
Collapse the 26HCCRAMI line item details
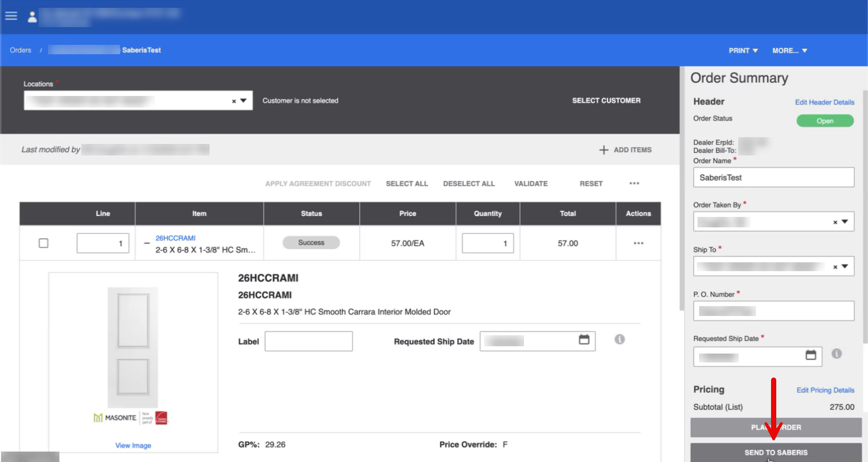(147, 244)
